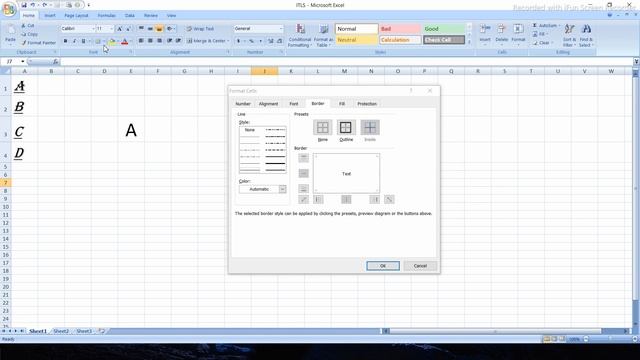Align text right in ribbon
The height and width of the screenshot is (360, 640).
point(160,41)
